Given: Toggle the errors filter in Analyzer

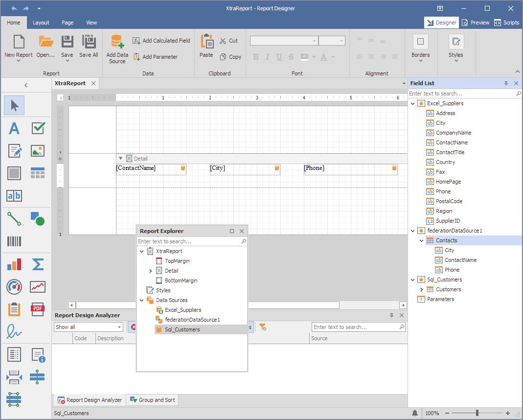Looking at the screenshot, I should [133, 327].
